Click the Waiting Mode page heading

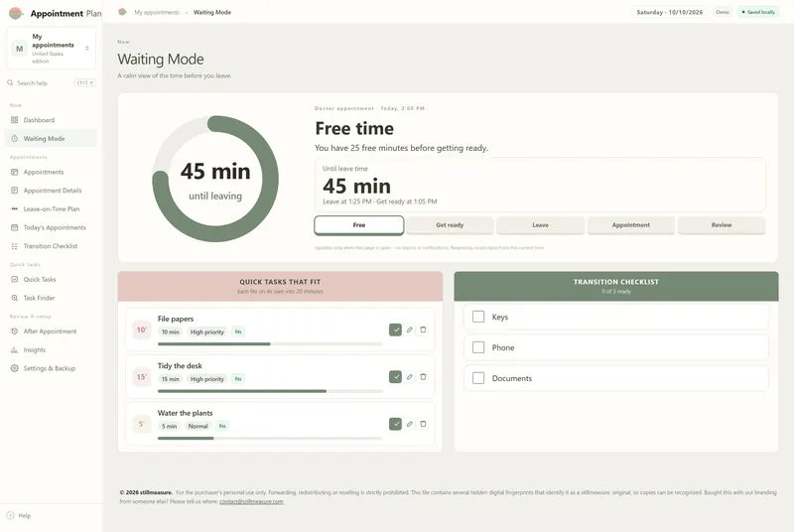click(161, 60)
